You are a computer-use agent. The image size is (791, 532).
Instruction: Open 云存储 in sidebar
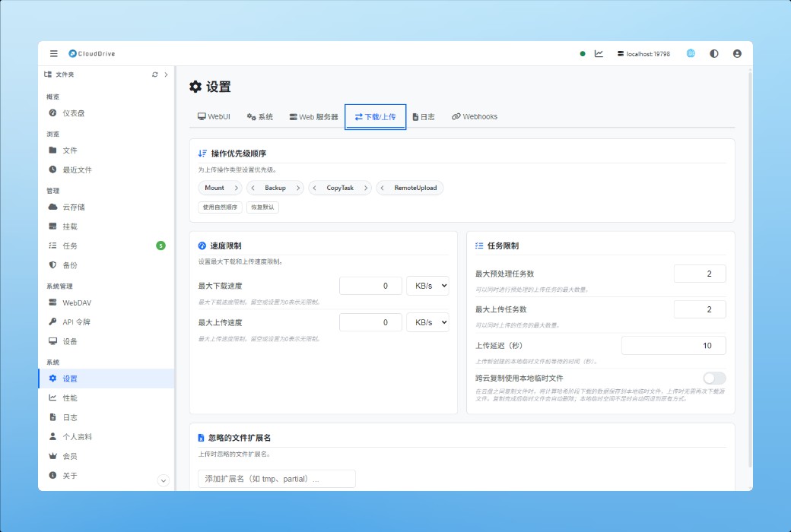106,207
